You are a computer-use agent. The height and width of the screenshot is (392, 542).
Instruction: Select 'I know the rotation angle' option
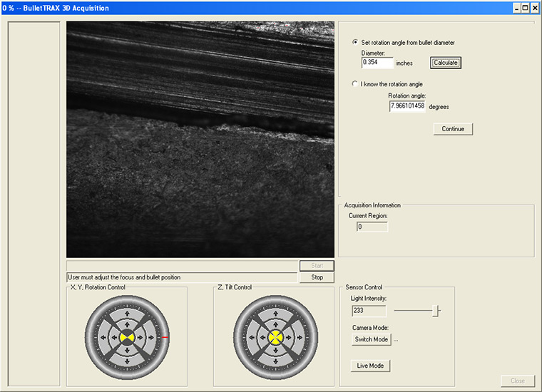coord(354,83)
